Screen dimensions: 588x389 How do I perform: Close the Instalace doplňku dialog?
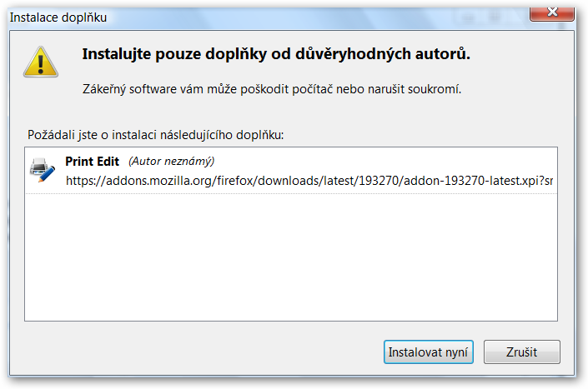[552, 13]
